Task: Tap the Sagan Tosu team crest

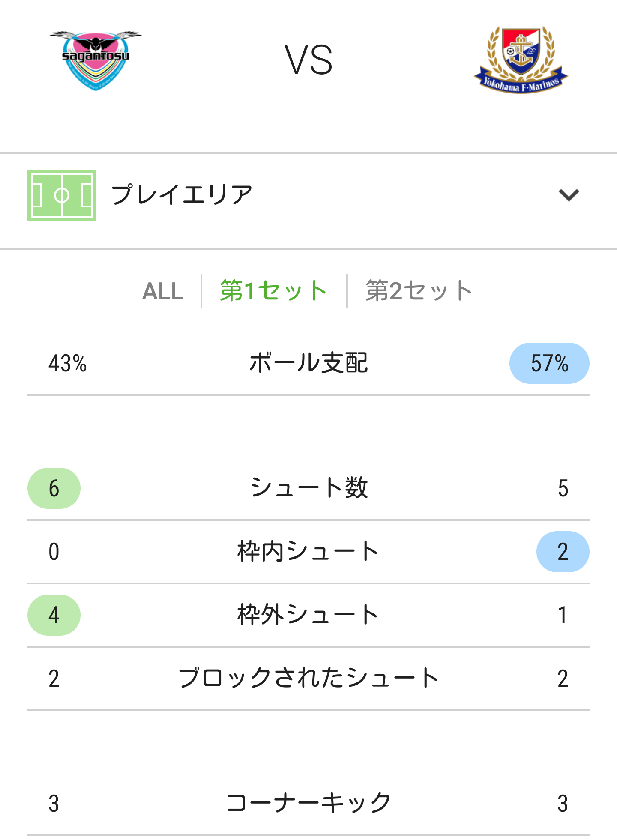Action: (x=96, y=60)
